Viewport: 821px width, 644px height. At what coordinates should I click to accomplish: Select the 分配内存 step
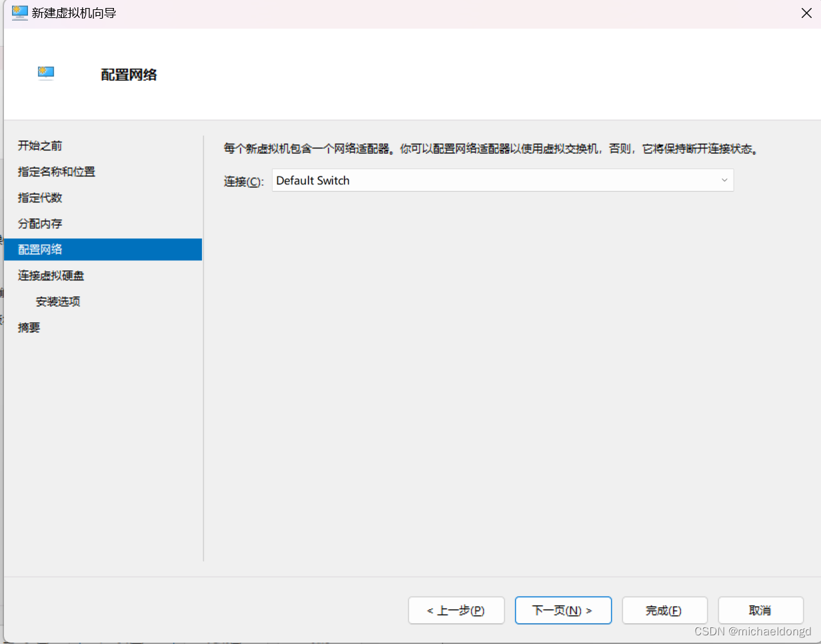(x=41, y=223)
